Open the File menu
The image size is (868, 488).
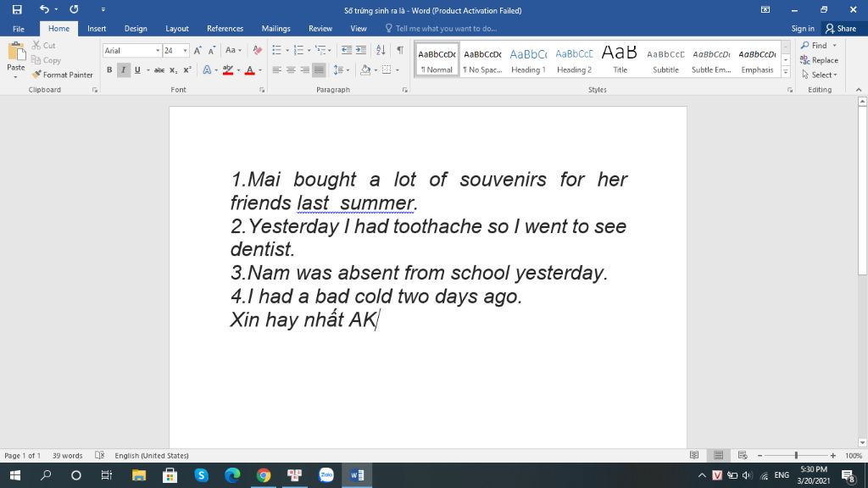19,29
